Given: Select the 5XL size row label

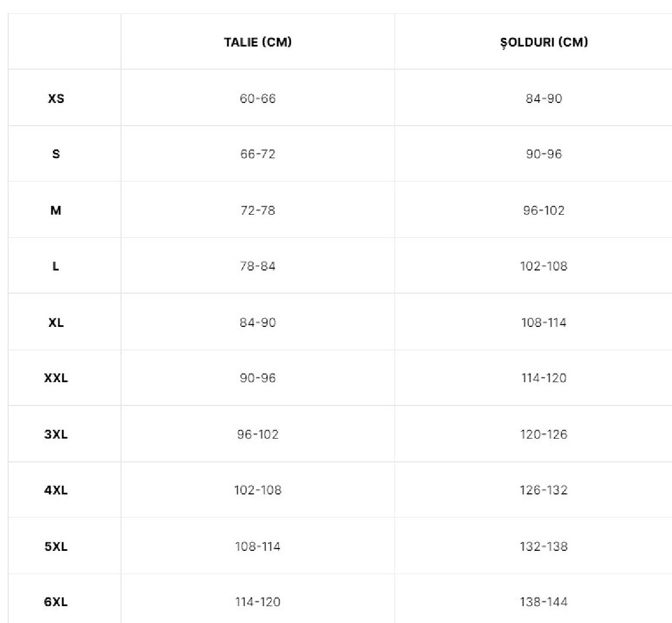Looking at the screenshot, I should coord(56,546).
